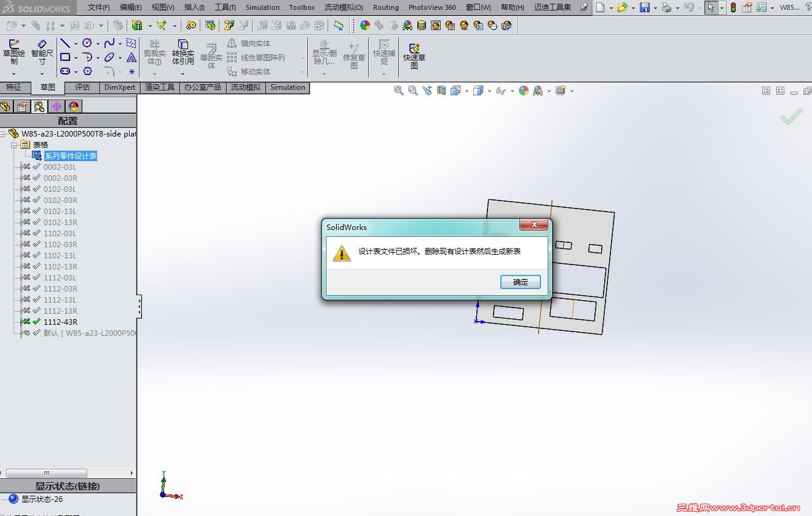The width and height of the screenshot is (812, 516).
Task: Click the 转换实体引用 convert entities tool
Action: pos(183,52)
